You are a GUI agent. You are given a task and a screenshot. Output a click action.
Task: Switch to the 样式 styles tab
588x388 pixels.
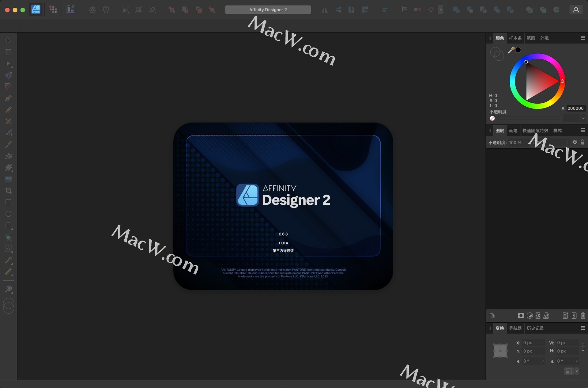(x=557, y=131)
